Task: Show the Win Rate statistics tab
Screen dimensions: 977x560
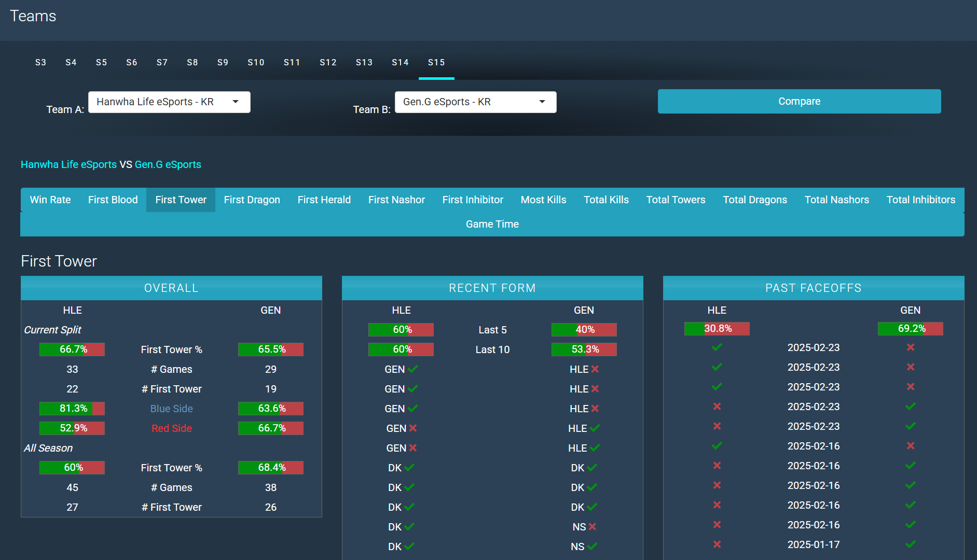Action: pos(50,200)
